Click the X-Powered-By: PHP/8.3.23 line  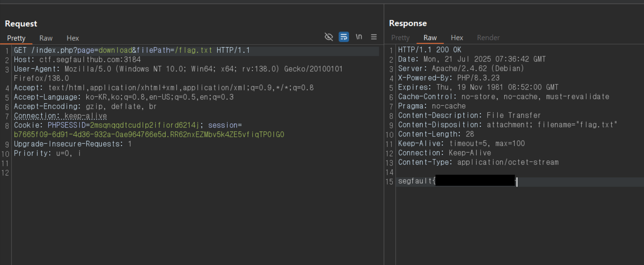pyautogui.click(x=449, y=78)
